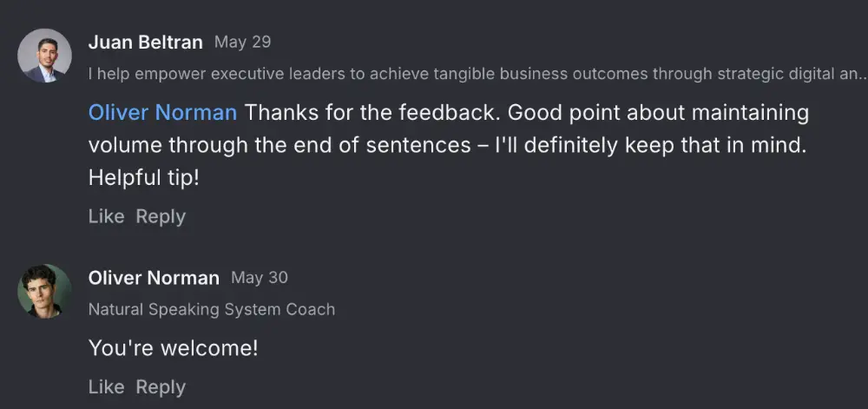Open the Oliver Norman commenter name link
This screenshot has width=868, height=409.
click(154, 278)
